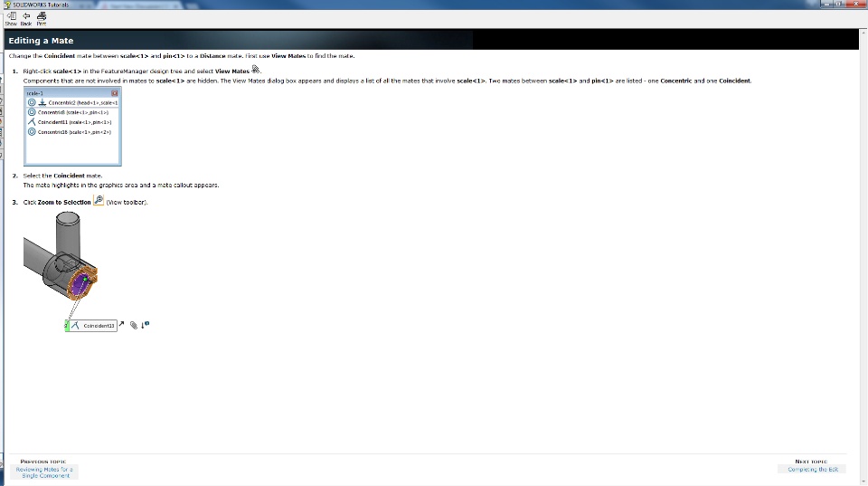Viewport: 868px width, 486px height.
Task: Click the Show navigation pane icon
Action: tap(11, 18)
